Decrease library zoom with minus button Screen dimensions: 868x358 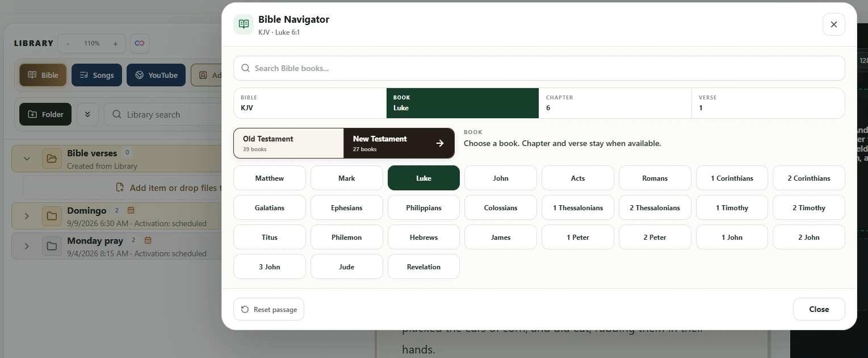coord(68,43)
